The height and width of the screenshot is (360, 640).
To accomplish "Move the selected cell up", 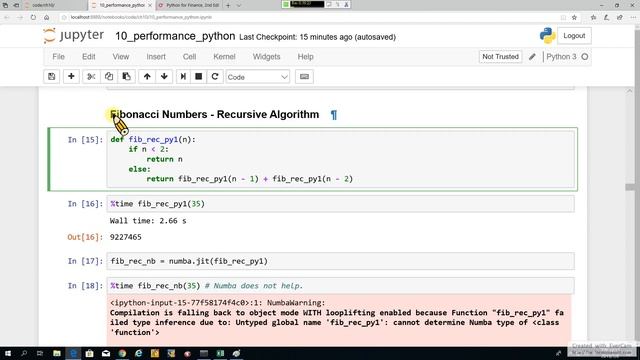I will [147, 77].
